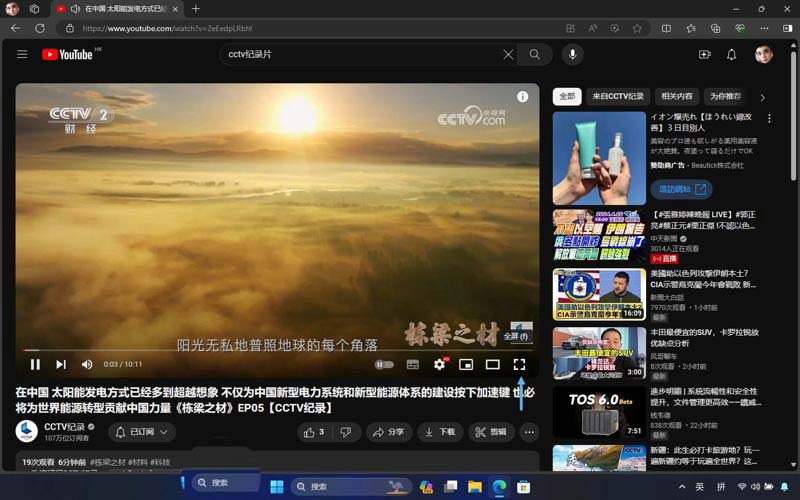Skip to the next video
The image size is (800, 500).
61,365
